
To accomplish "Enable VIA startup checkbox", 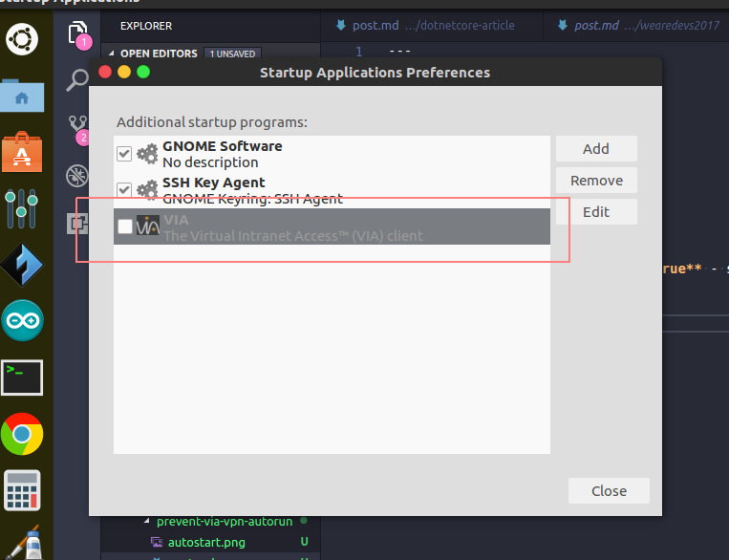I will click(x=125, y=226).
